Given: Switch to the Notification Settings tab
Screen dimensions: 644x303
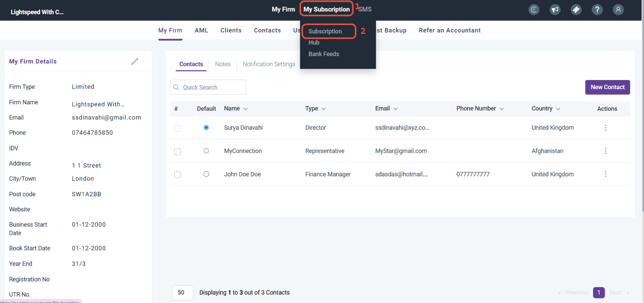Looking at the screenshot, I should point(269,64).
